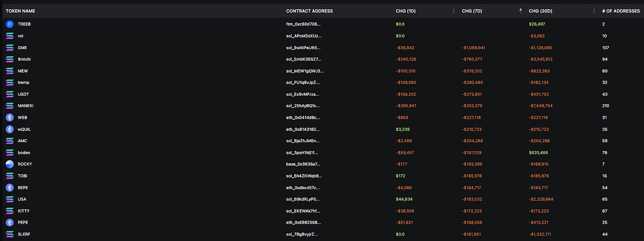
Task: Click the CHG (30D) header label
Action: tap(540, 11)
